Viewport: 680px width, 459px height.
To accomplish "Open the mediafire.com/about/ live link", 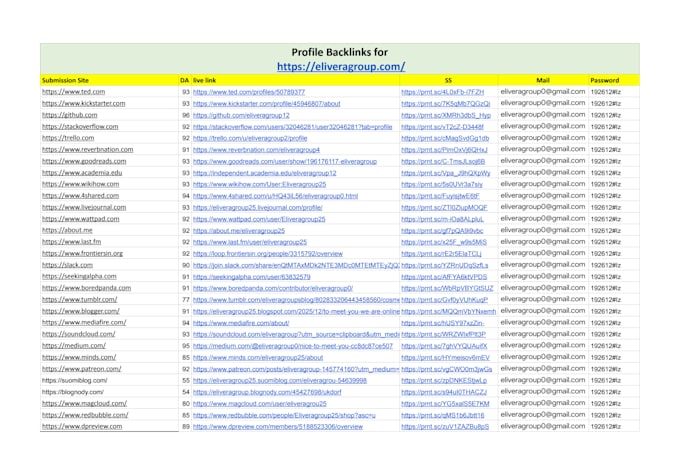I will point(241,323).
